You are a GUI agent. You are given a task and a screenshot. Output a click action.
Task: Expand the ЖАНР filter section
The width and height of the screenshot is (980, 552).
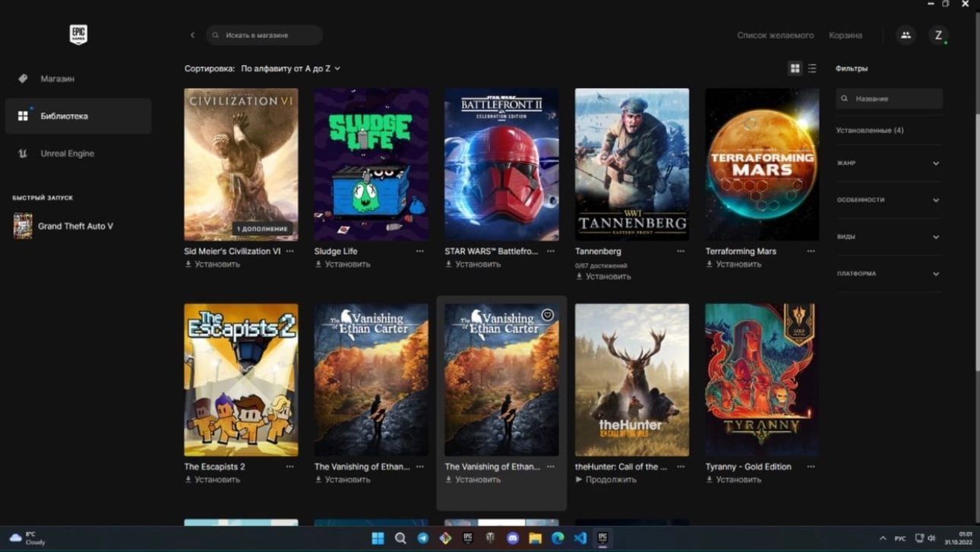(888, 163)
